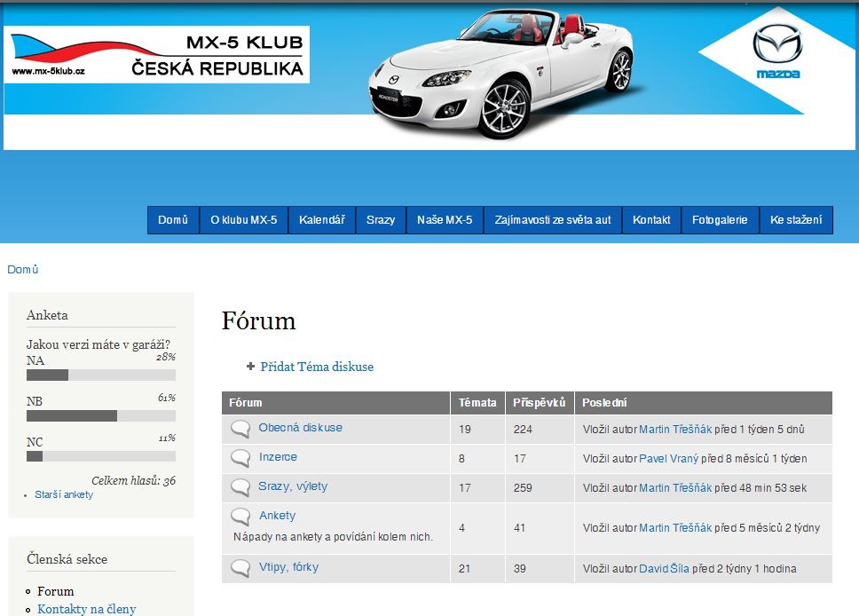Screen dimensions: 859x616
Task: Click the Domů breadcrumb link
Action: coord(23,269)
